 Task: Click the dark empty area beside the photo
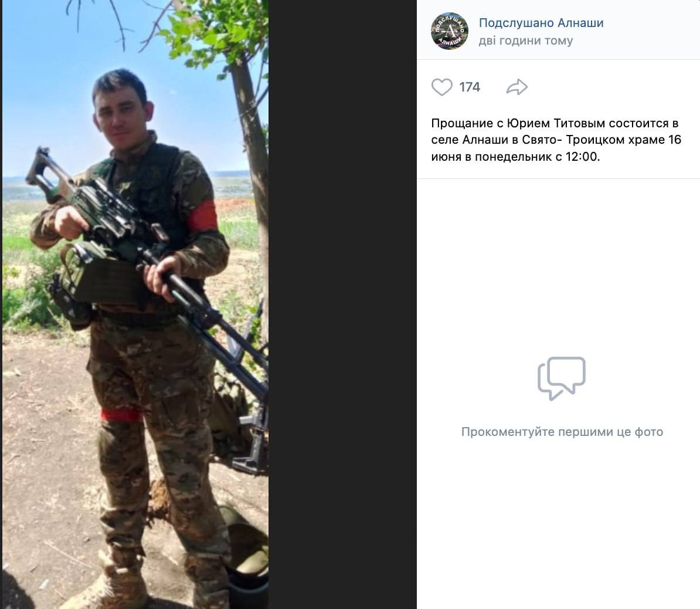(342, 304)
